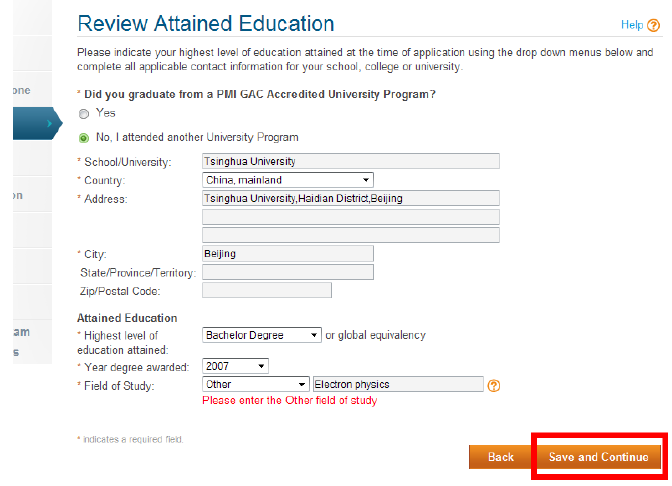Open the Country dropdown

[x=287, y=180]
